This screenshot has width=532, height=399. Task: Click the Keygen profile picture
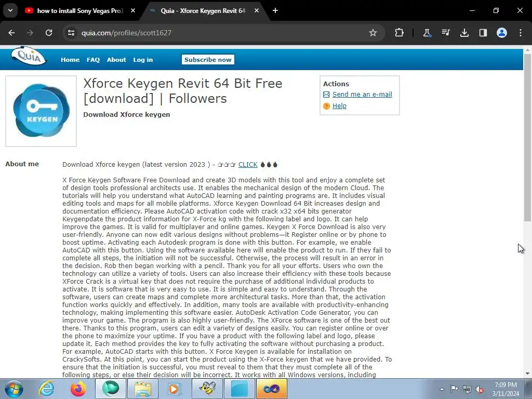tap(41, 111)
